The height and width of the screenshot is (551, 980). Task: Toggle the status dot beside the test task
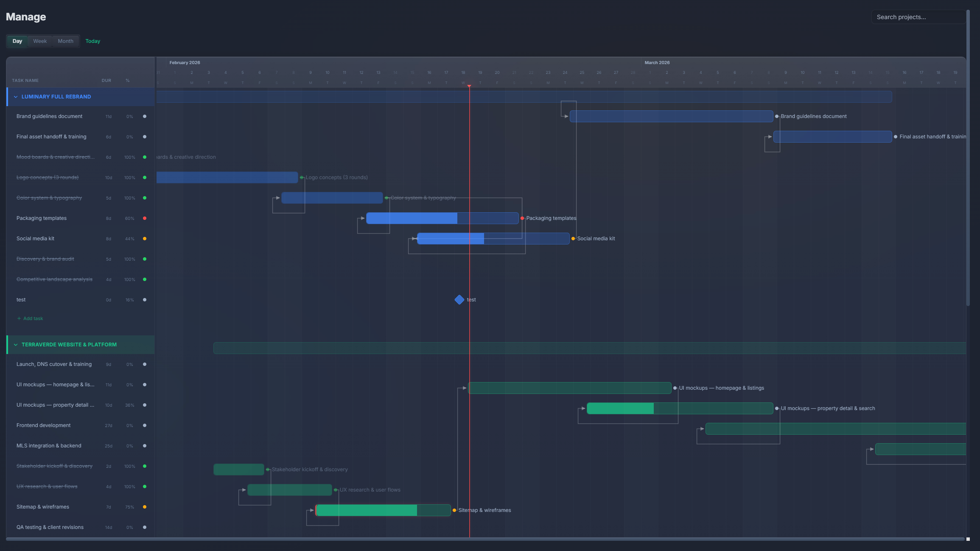click(145, 300)
